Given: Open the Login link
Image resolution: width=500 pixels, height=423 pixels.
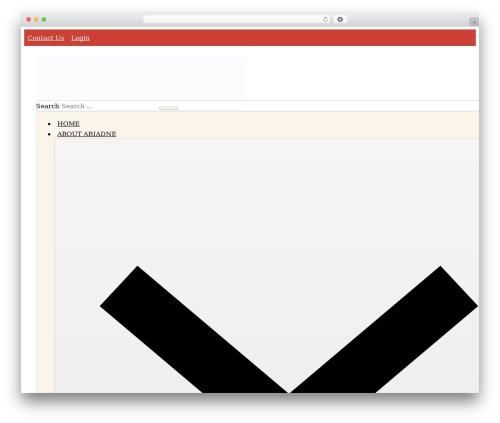Looking at the screenshot, I should point(80,38).
